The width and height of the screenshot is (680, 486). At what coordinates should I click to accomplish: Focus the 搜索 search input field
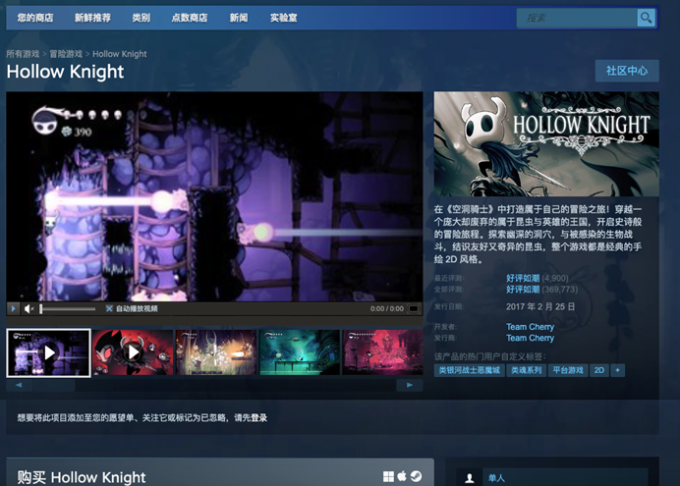tap(577, 18)
